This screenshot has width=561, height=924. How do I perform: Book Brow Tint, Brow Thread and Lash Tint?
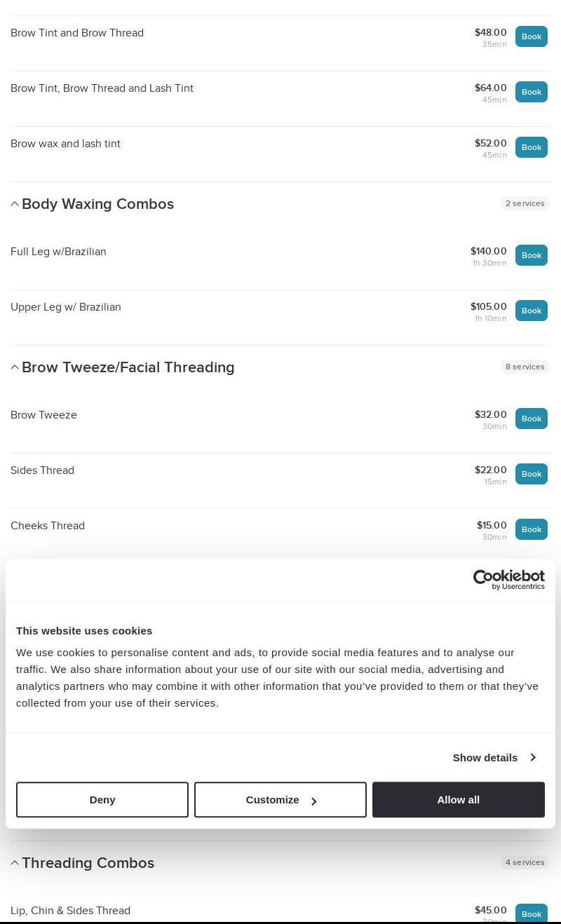(531, 92)
